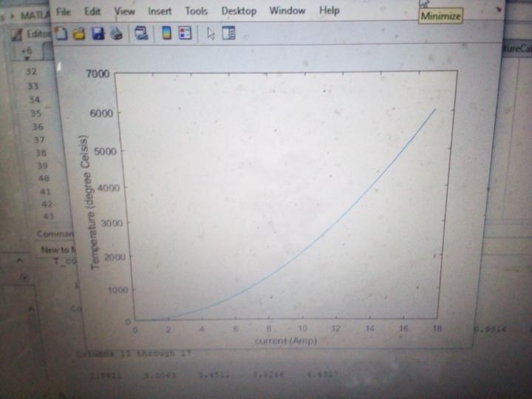Open the View menu
Image resolution: width=532 pixels, height=399 pixels.
click(x=125, y=12)
